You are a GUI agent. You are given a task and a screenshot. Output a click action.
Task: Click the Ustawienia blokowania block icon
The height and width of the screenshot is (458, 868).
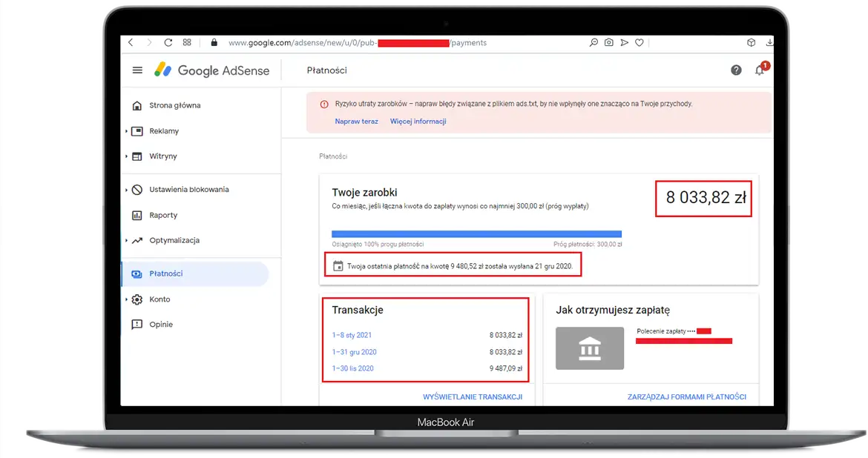click(x=137, y=190)
